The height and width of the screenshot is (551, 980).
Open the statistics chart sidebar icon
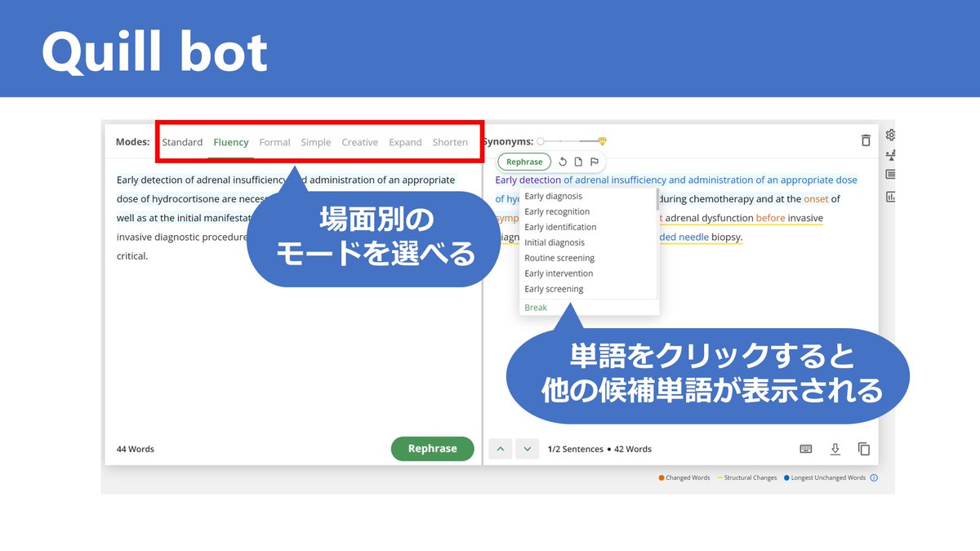point(890,196)
